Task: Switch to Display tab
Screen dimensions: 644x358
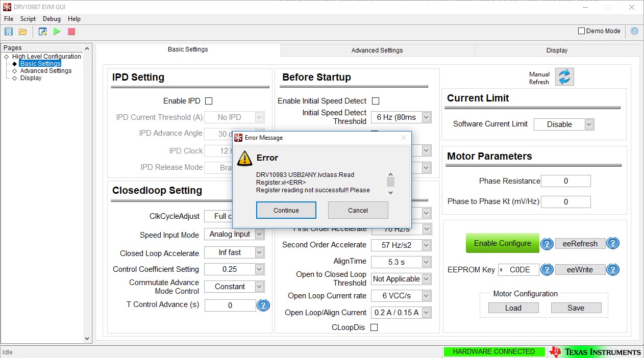Action: (x=557, y=50)
